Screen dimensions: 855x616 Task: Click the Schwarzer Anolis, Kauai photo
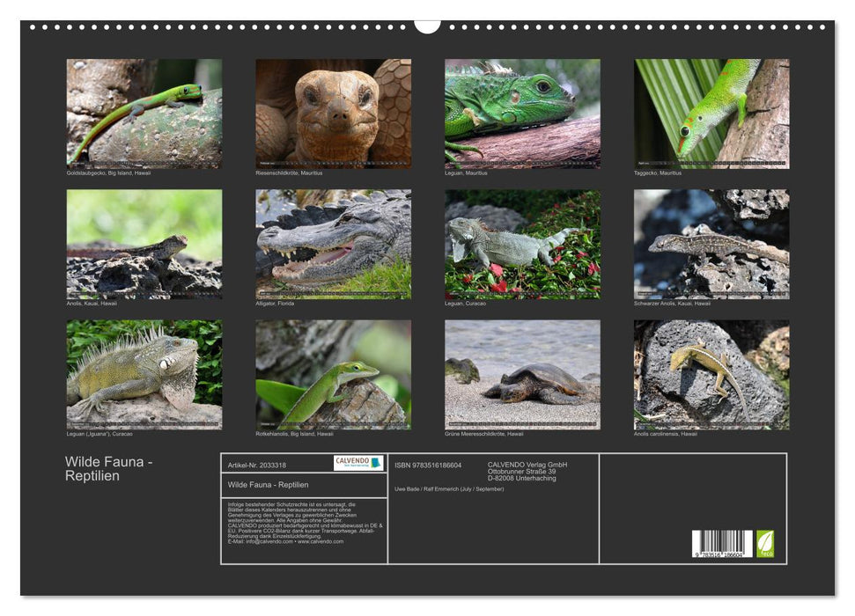click(x=711, y=244)
